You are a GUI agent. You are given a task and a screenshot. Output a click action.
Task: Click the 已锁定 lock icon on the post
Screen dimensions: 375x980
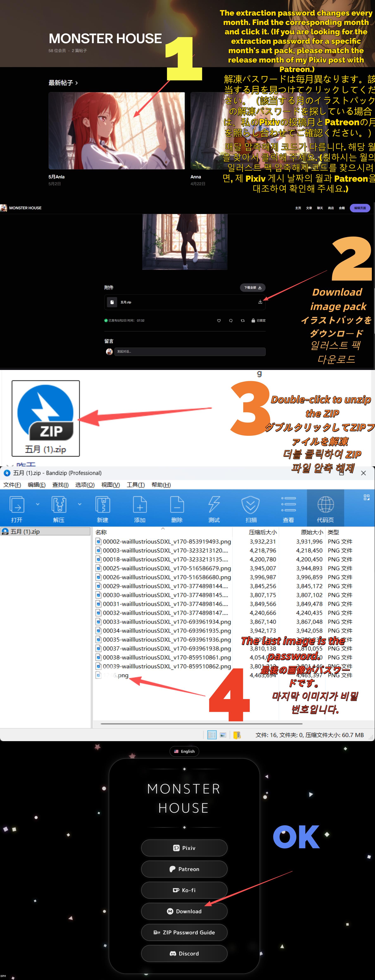(253, 320)
